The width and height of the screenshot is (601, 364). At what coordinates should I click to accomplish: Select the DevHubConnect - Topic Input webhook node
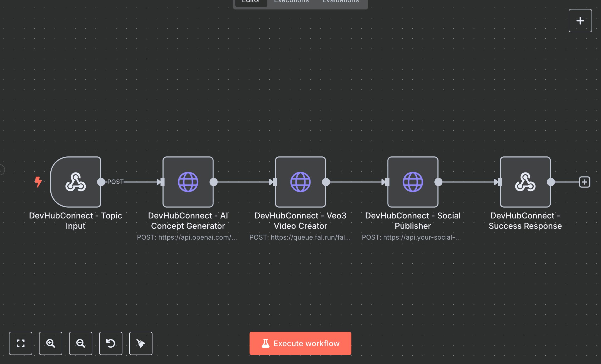tap(75, 182)
